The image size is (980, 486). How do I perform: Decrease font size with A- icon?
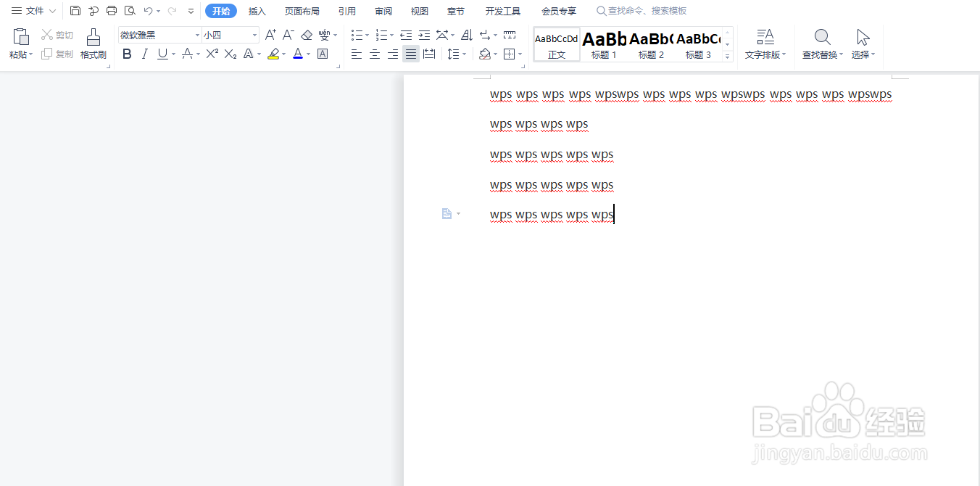point(288,35)
